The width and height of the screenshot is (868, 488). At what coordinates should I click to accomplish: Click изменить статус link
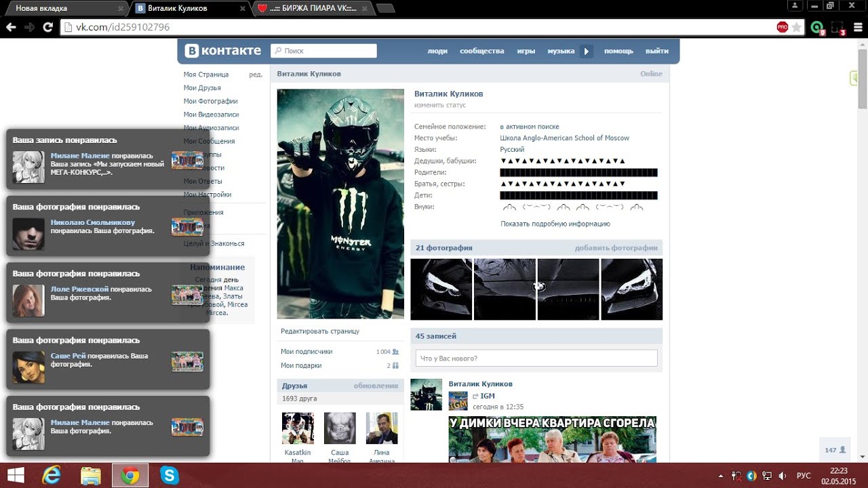click(440, 105)
